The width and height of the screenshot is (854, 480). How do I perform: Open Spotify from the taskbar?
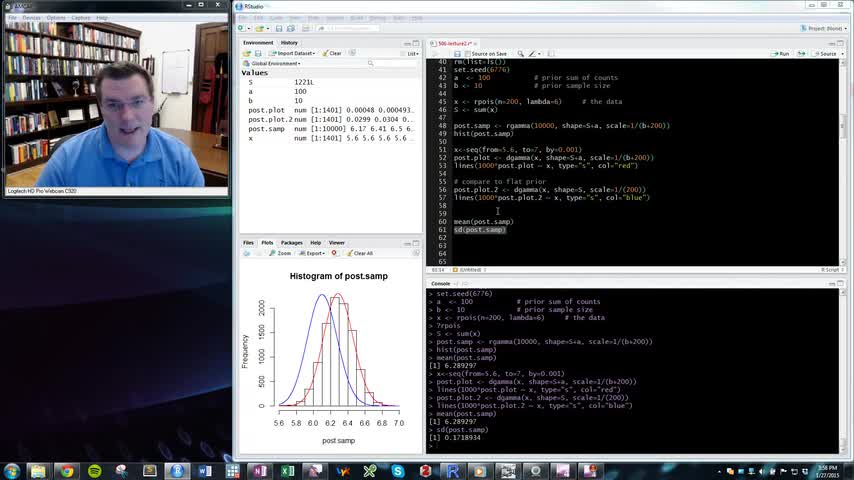coord(95,471)
